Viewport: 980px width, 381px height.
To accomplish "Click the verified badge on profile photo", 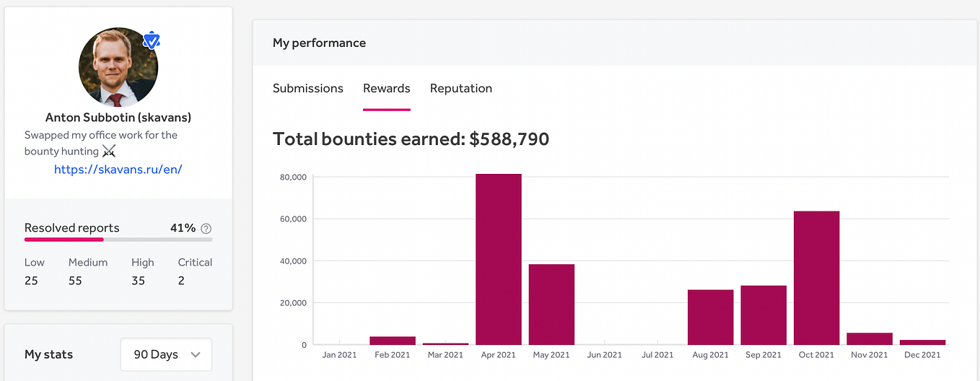I will click(151, 40).
